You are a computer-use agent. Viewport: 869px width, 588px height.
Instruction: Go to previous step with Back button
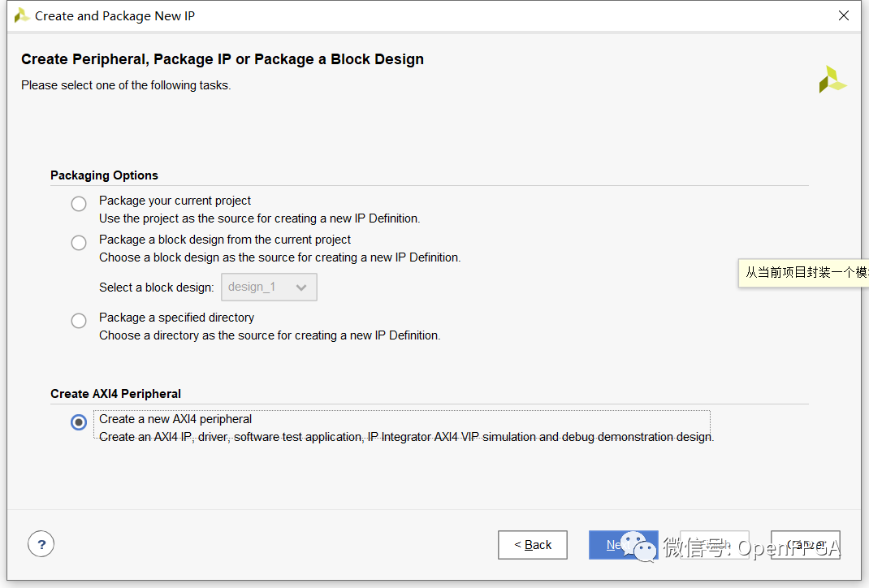click(x=533, y=545)
